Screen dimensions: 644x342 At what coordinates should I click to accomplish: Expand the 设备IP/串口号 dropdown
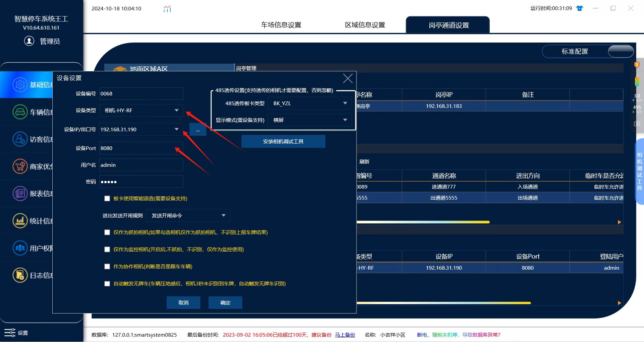tap(141, 129)
